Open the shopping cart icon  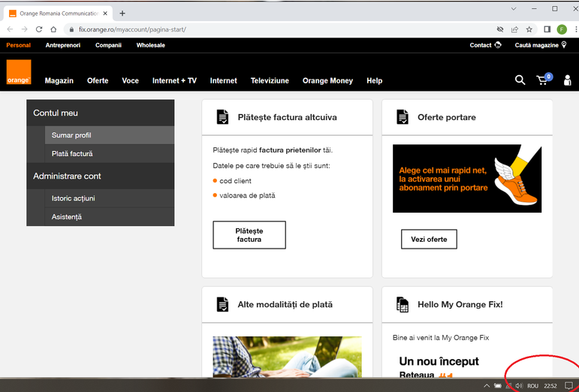pyautogui.click(x=543, y=80)
